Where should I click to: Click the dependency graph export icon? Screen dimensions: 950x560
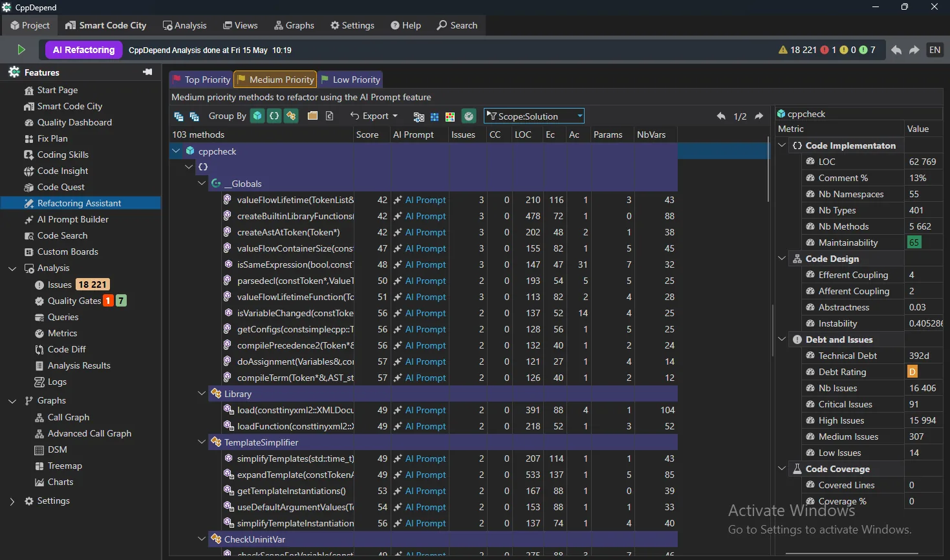click(418, 116)
